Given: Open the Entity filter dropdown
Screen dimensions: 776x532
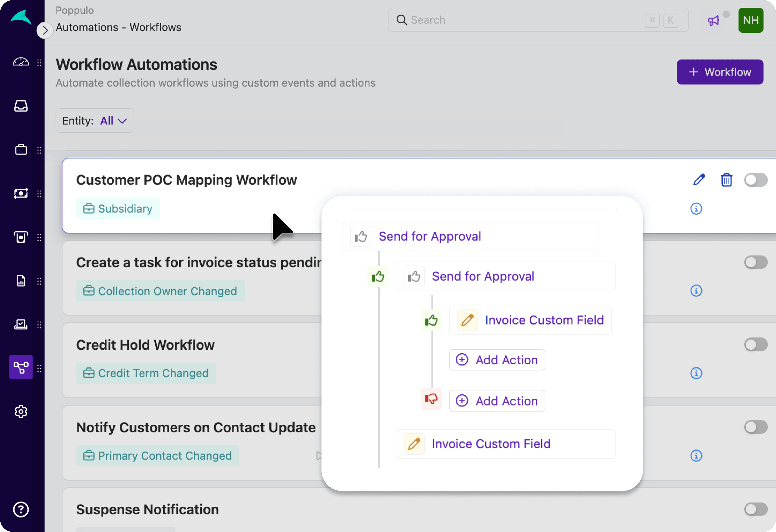Looking at the screenshot, I should point(95,121).
